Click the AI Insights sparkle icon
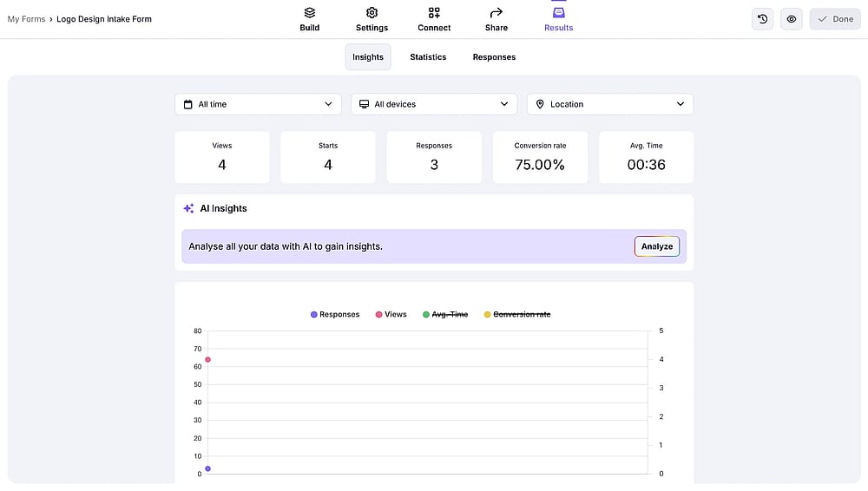The image size is (868, 491). pyautogui.click(x=188, y=208)
